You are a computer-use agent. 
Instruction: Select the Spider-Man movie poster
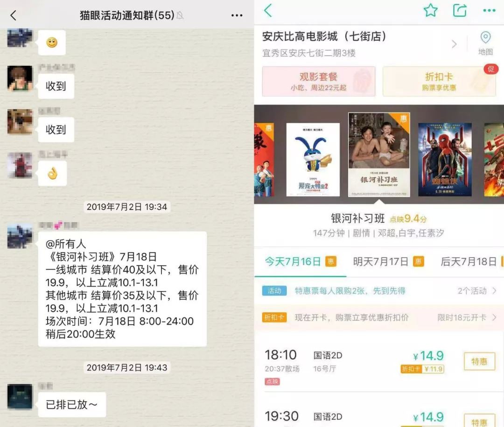click(x=445, y=160)
